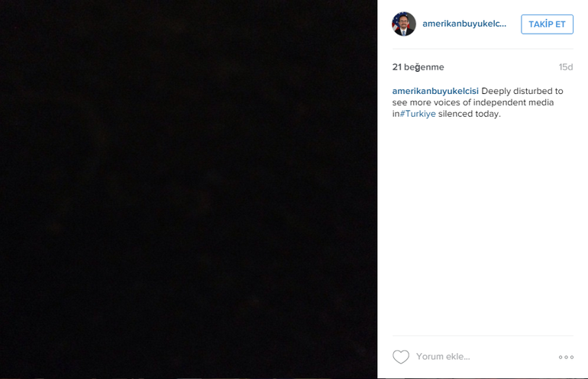This screenshot has height=379, width=588.
Task: Open the three-dot more options menu
Action: coord(566,357)
